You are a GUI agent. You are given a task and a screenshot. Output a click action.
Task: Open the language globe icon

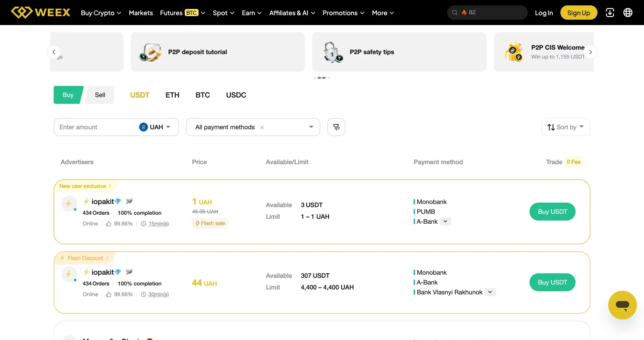pyautogui.click(x=628, y=13)
